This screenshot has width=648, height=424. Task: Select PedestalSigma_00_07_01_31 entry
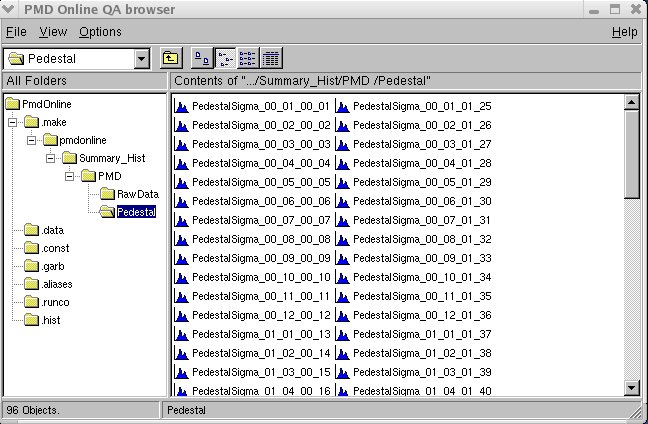pyautogui.click(x=414, y=220)
